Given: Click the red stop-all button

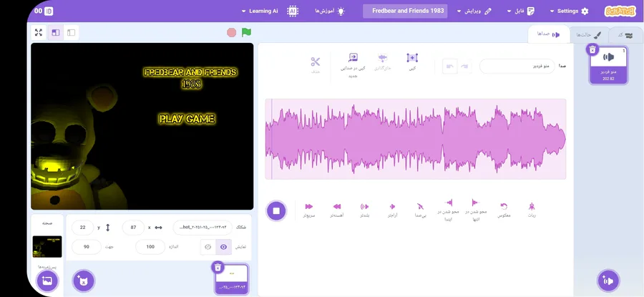Looking at the screenshot, I should [232, 32].
